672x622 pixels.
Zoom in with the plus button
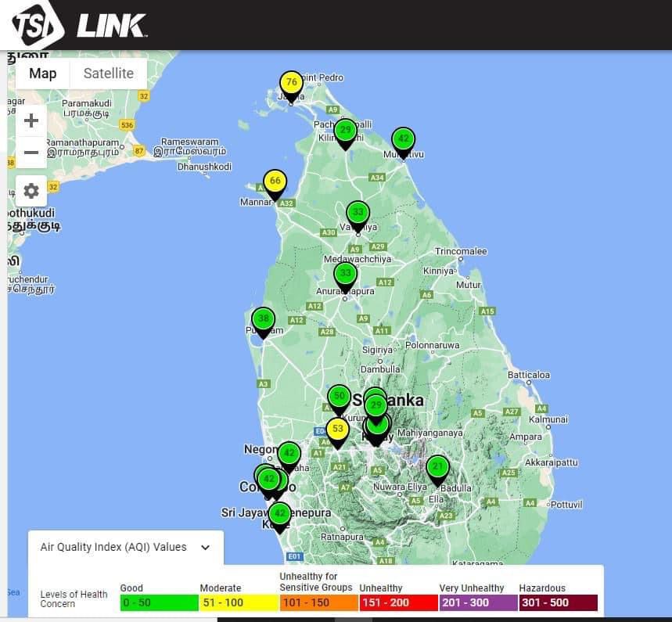(31, 120)
